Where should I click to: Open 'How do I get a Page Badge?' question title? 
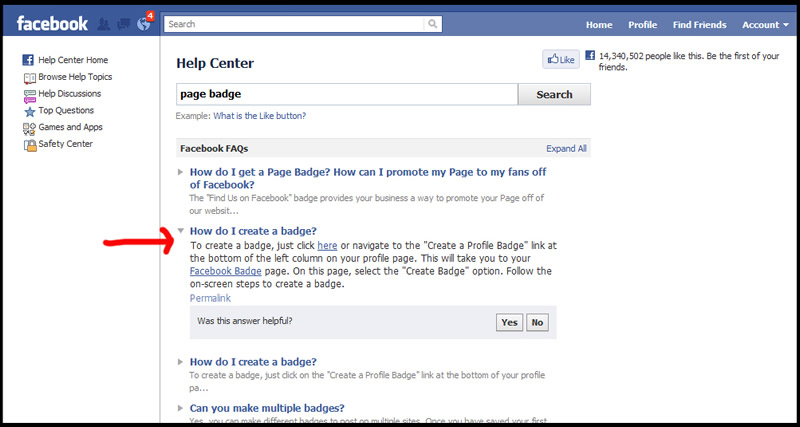point(368,179)
